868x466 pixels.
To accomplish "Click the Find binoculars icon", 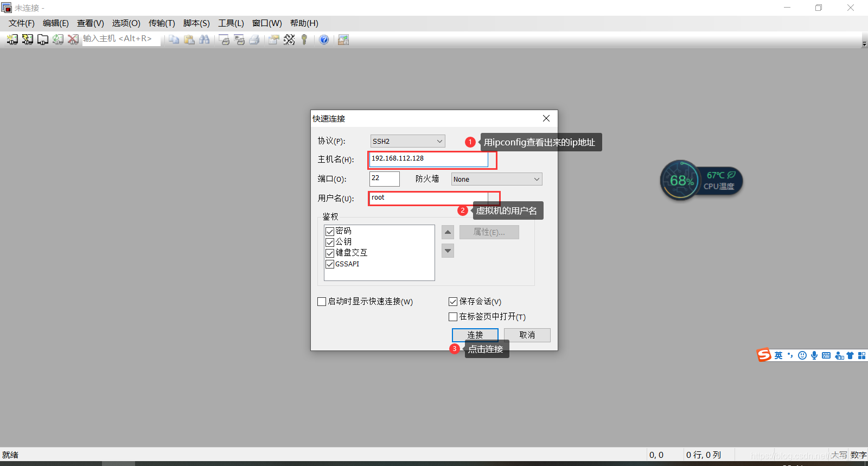I will [x=204, y=40].
